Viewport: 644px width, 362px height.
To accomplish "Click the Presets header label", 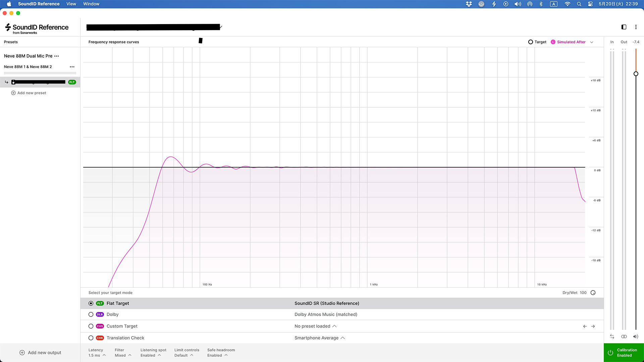I will point(11,42).
